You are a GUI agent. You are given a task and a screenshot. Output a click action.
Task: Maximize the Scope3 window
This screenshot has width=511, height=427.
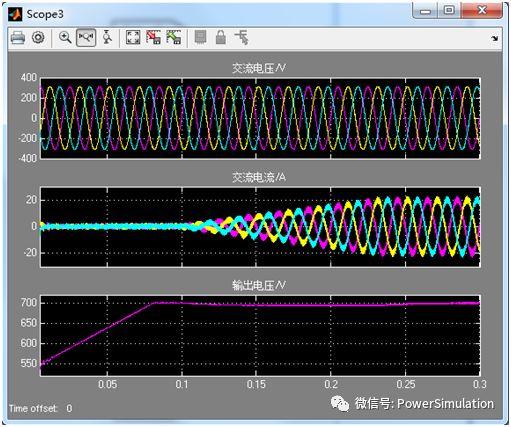click(x=449, y=10)
